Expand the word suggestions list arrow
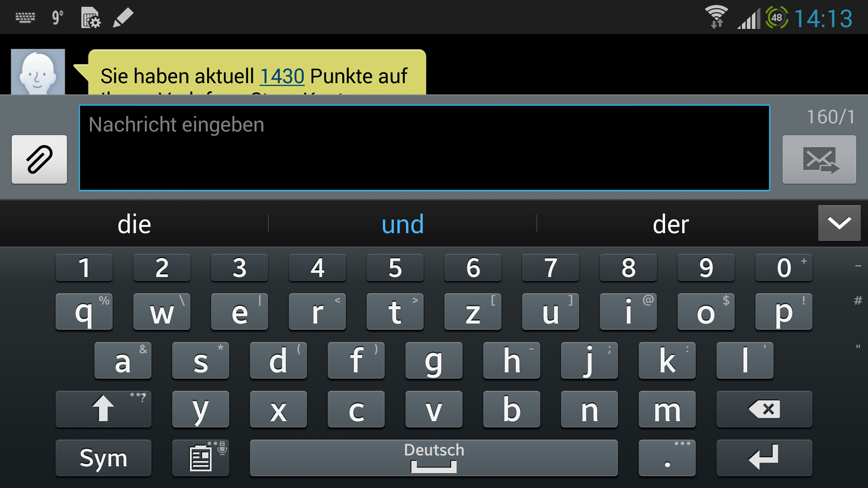 839,223
